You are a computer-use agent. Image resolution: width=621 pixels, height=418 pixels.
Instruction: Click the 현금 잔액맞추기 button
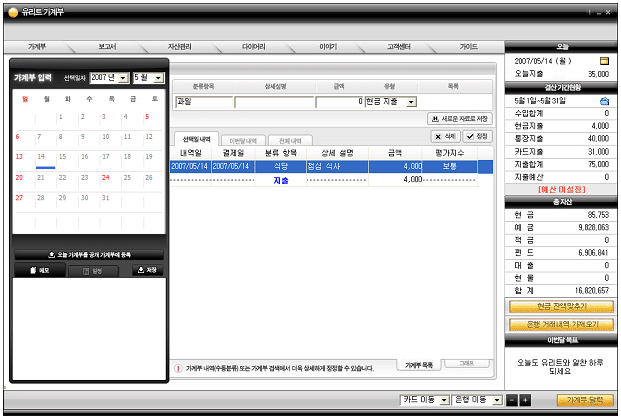[x=561, y=306]
